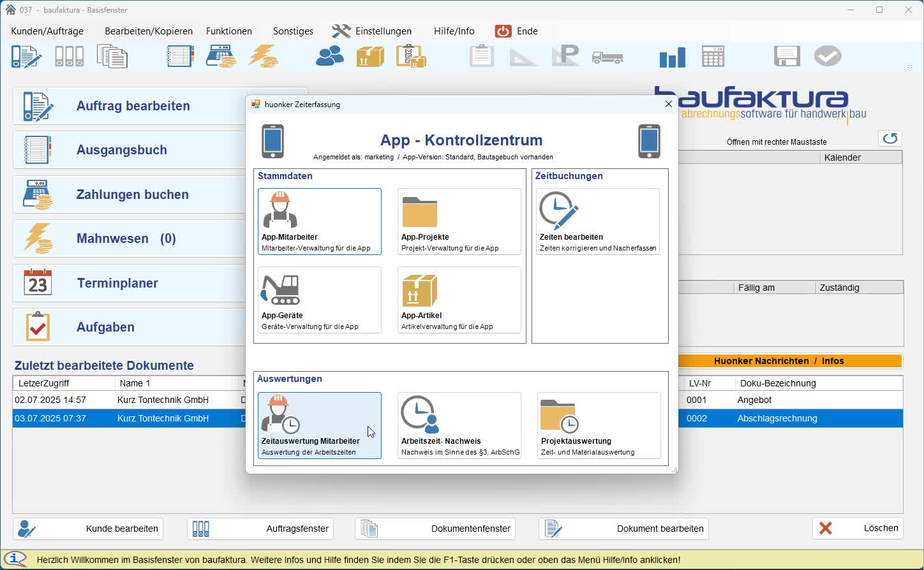Open the Terminplaner
This screenshot has width=924, height=570.
[x=117, y=283]
